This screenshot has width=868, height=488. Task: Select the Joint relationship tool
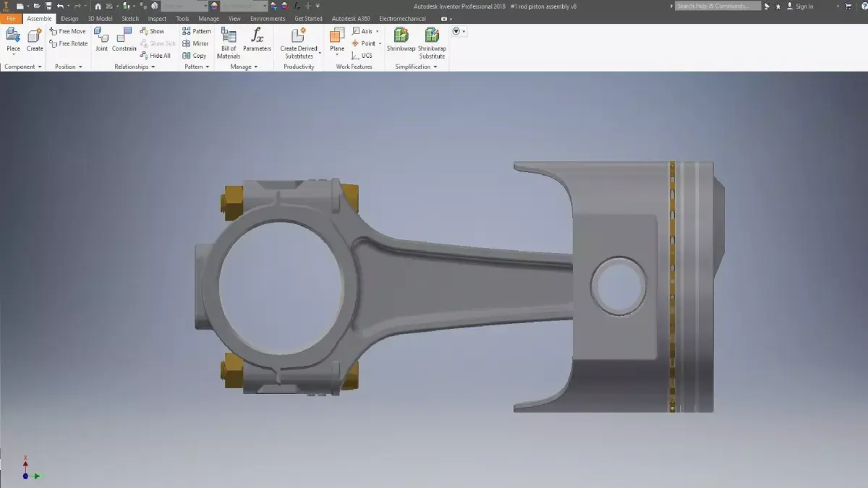tap(101, 40)
